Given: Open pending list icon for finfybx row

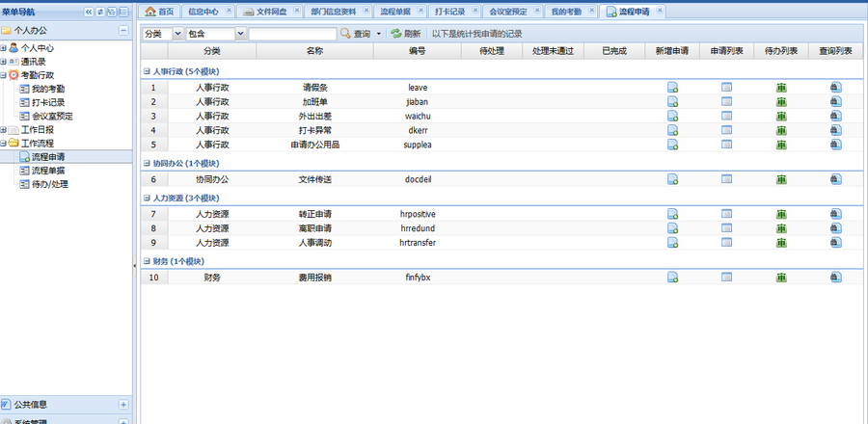Looking at the screenshot, I should (x=781, y=278).
